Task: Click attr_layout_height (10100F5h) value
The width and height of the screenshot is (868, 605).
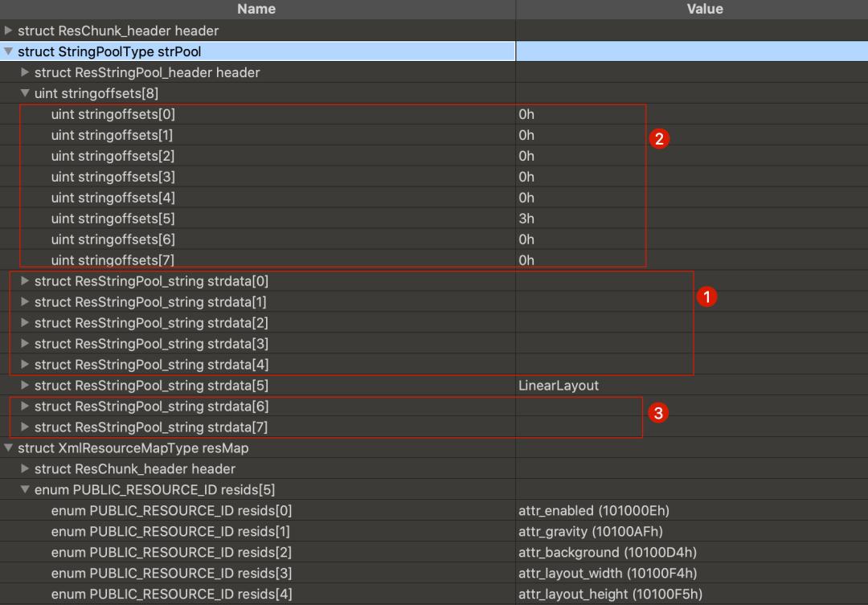Action: pos(610,595)
